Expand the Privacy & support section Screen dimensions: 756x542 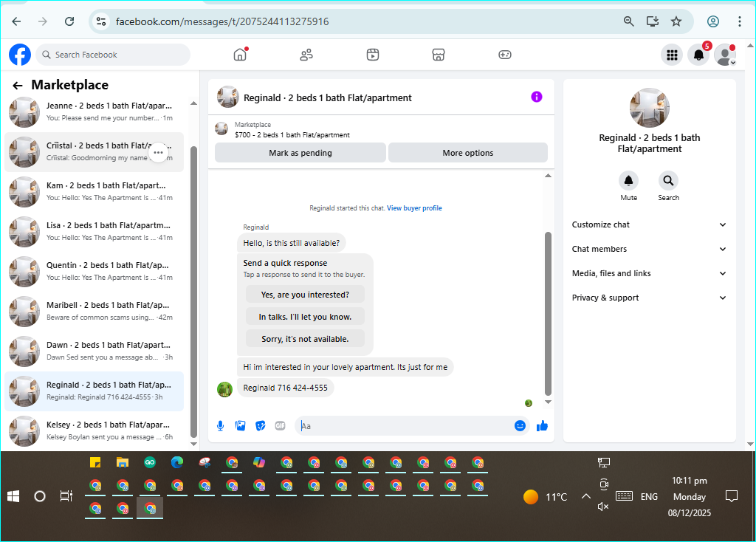click(649, 298)
